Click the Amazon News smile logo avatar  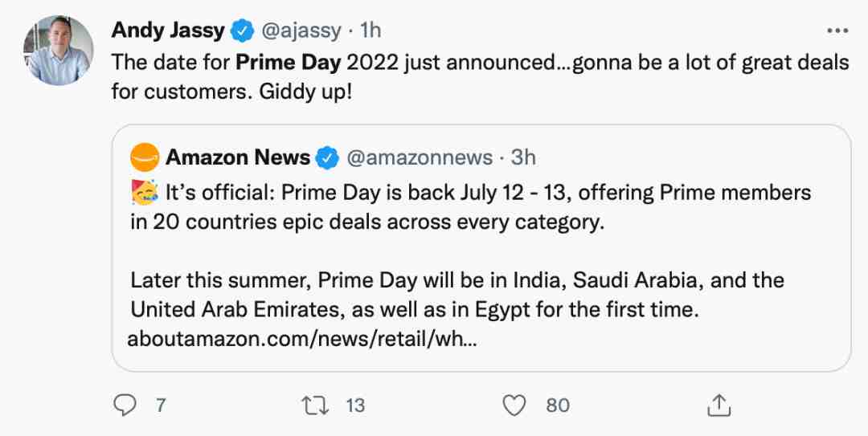click(144, 157)
